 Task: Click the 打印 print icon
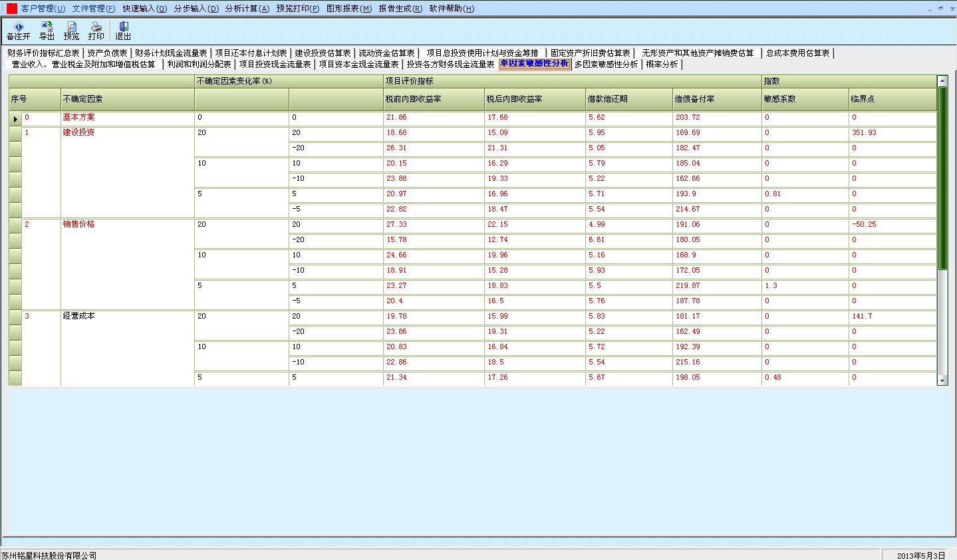coord(96,31)
